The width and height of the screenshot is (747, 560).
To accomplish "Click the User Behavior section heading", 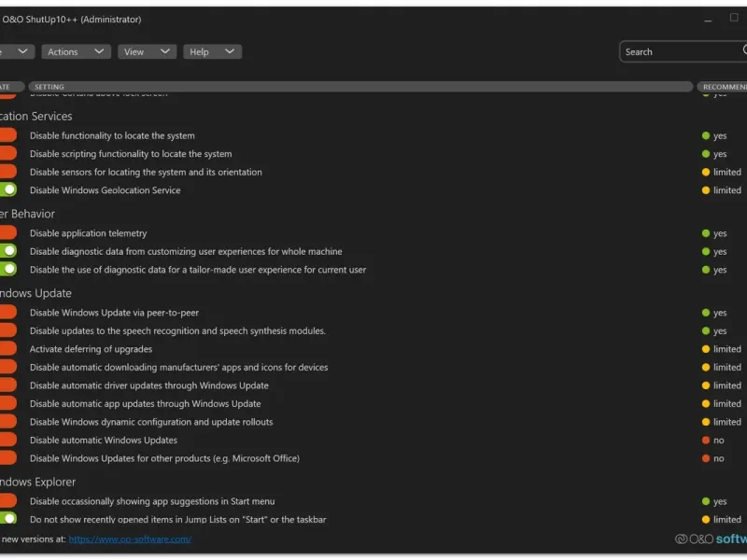I will [x=28, y=214].
